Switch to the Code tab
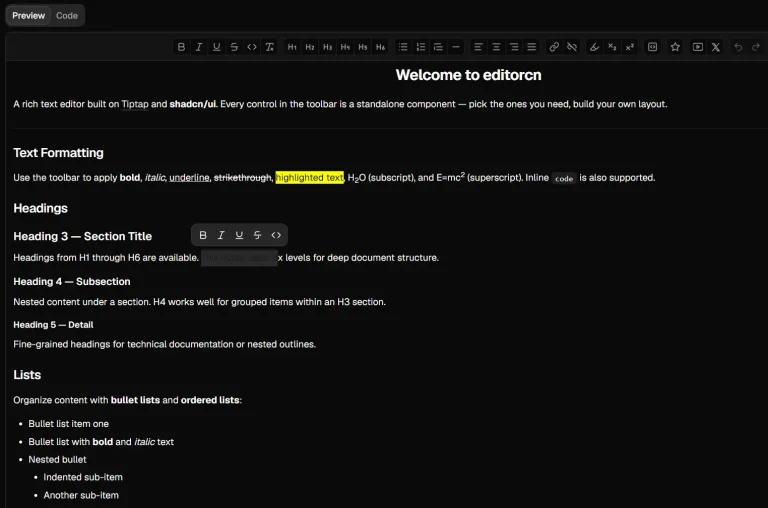 point(67,16)
